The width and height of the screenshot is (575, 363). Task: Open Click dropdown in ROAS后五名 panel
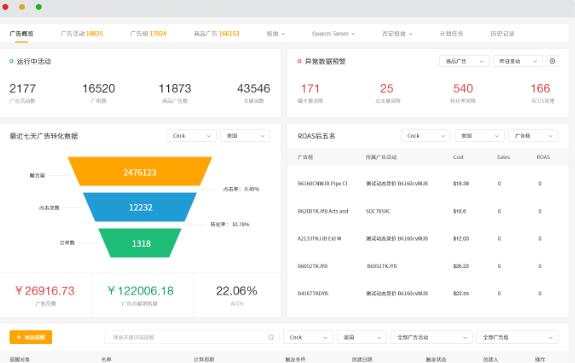[425, 136]
